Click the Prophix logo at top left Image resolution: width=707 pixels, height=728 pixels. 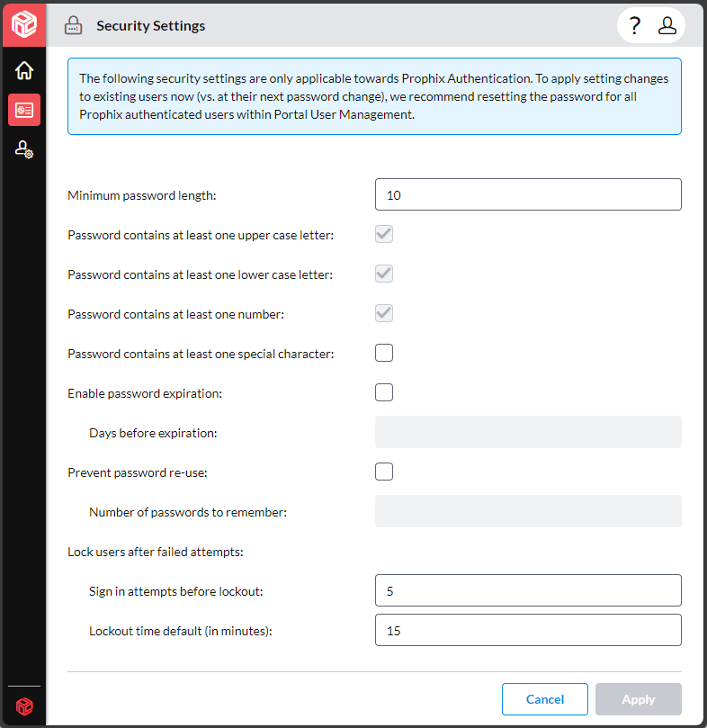[x=24, y=24]
